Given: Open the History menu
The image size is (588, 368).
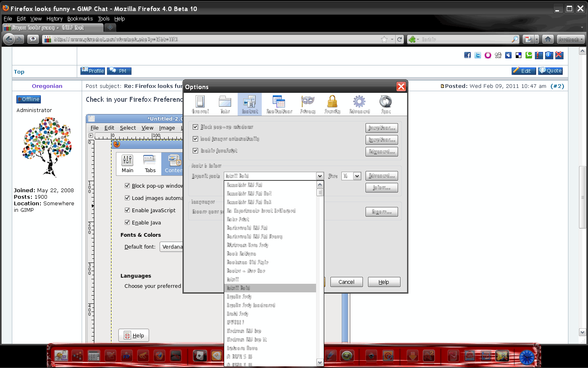Looking at the screenshot, I should pyautogui.click(x=54, y=19).
